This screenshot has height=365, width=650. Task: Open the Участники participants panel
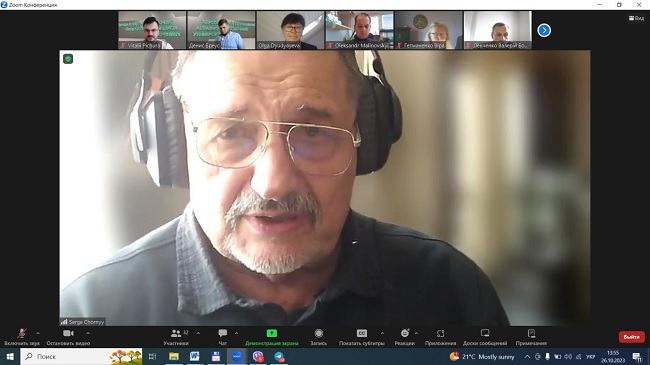click(176, 337)
